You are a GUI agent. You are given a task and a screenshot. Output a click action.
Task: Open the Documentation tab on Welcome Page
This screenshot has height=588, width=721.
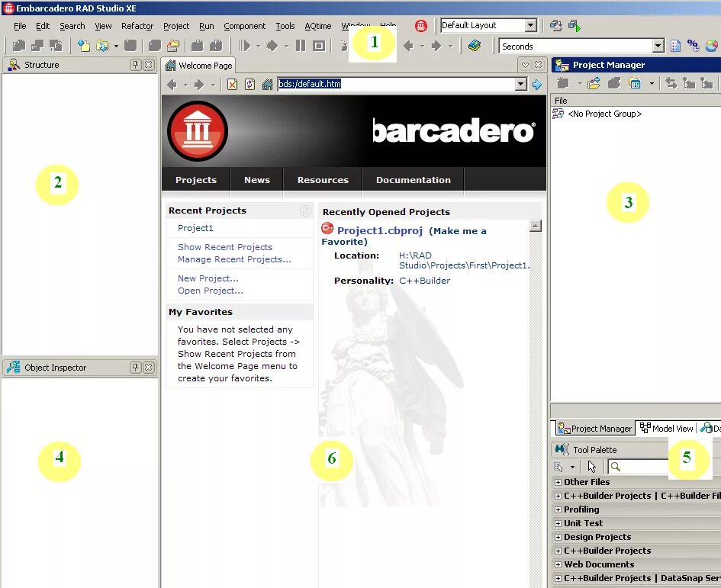coord(414,180)
